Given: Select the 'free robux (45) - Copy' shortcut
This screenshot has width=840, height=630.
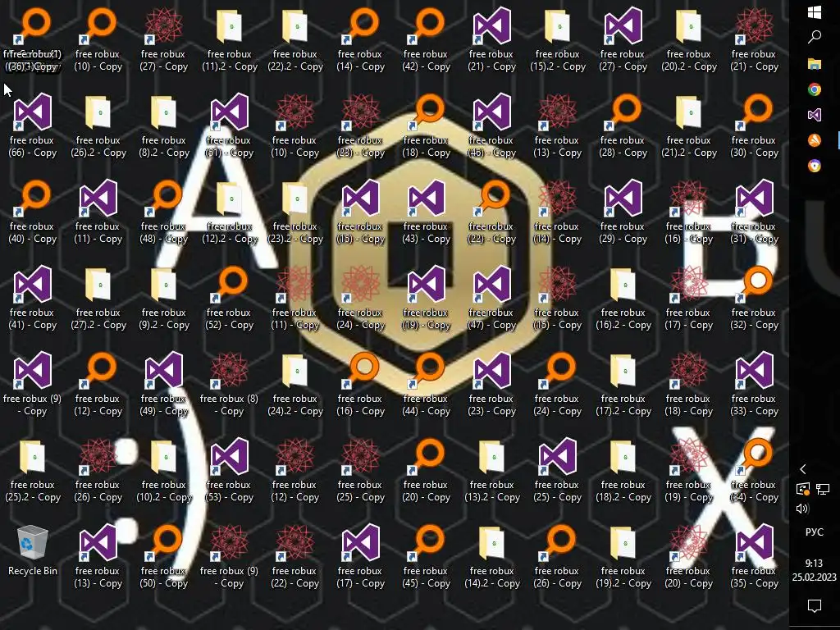Looking at the screenshot, I should coord(427,557).
